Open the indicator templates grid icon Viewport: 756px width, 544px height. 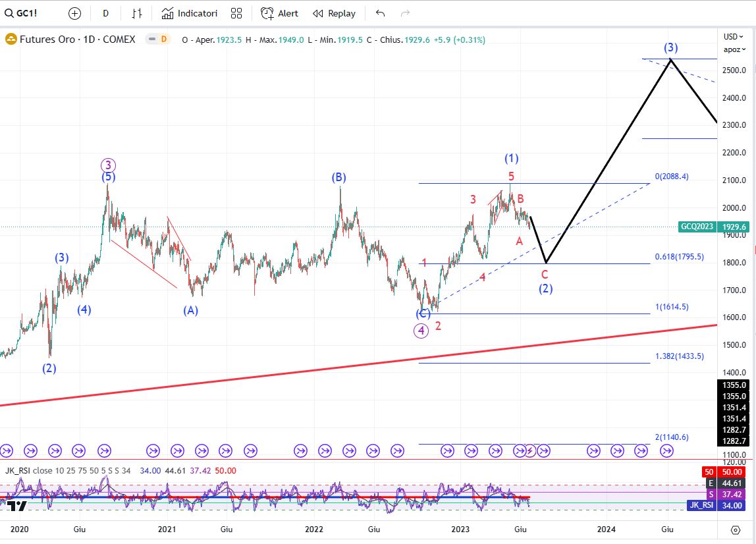click(x=236, y=13)
